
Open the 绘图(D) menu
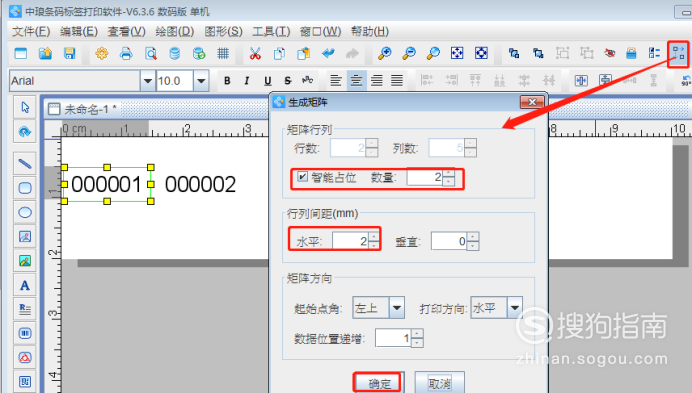tap(175, 31)
